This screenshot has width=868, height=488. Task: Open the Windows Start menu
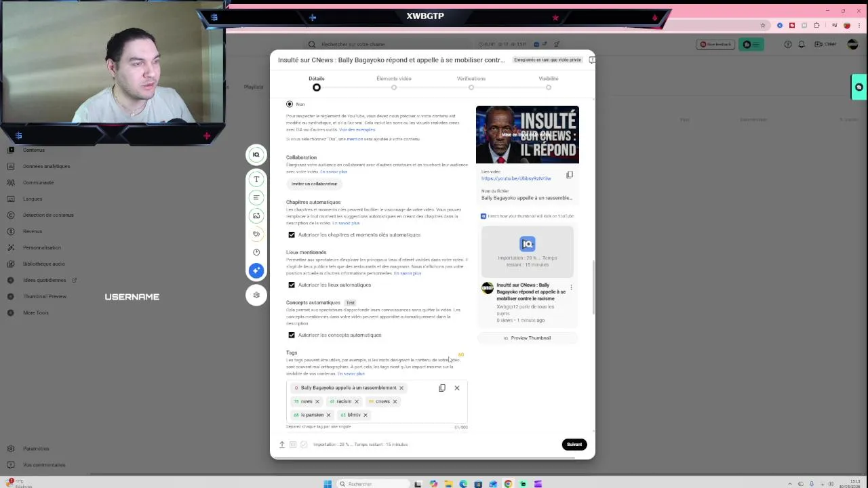(328, 484)
